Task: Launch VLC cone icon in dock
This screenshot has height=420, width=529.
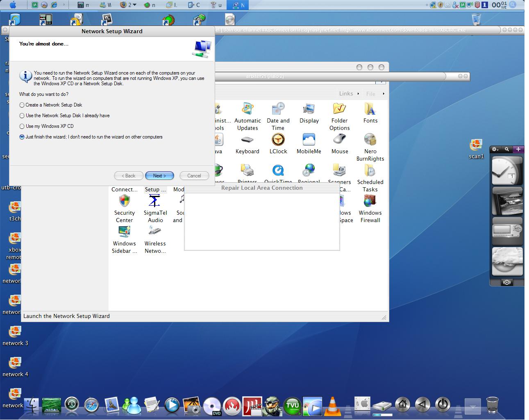Action: point(333,406)
